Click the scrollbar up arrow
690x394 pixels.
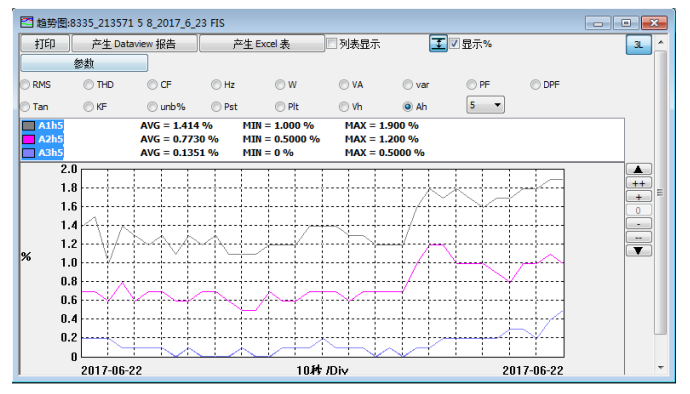pyautogui.click(x=661, y=42)
